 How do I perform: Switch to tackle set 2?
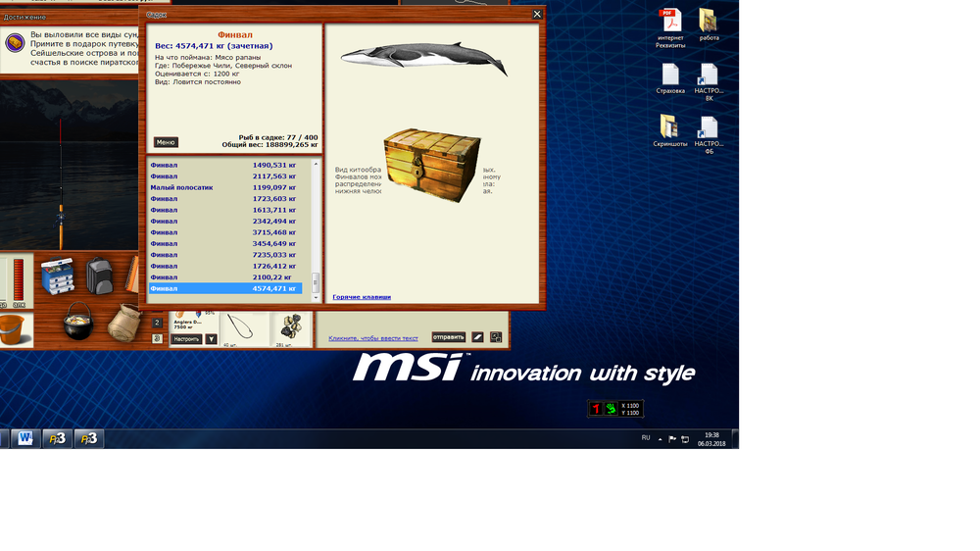(157, 323)
